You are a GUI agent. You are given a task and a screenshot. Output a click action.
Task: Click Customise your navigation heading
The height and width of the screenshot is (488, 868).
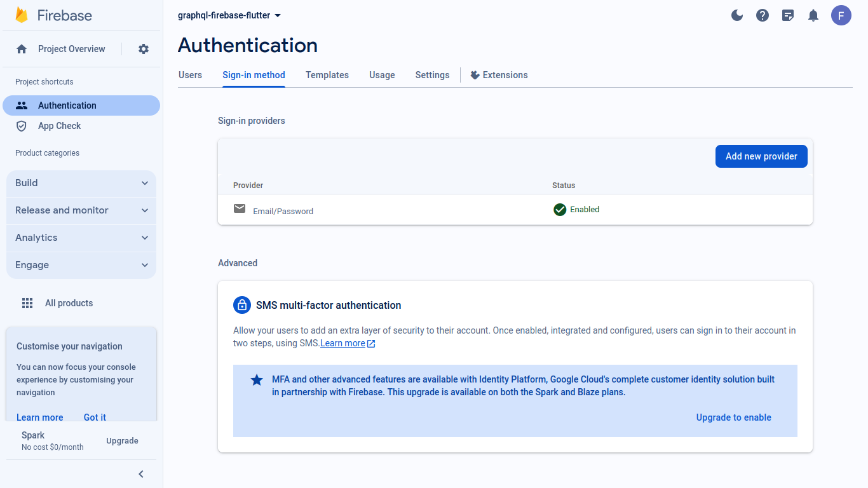point(69,346)
